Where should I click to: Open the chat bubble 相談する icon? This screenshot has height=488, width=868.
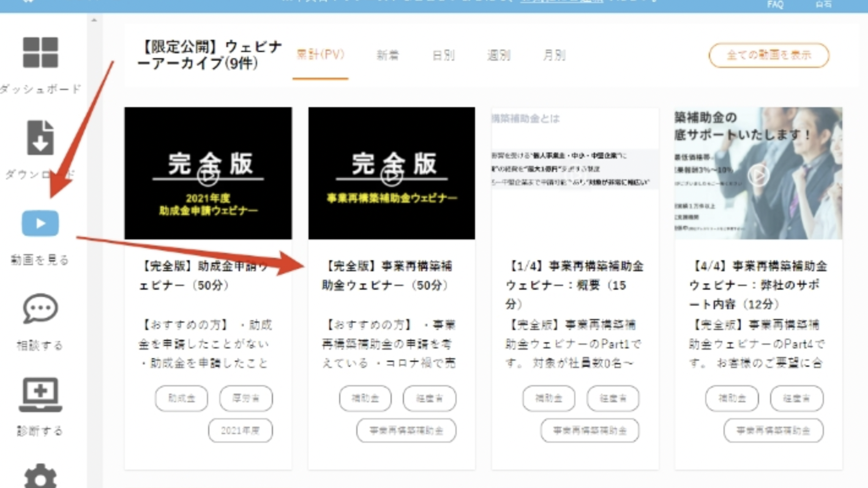40,309
